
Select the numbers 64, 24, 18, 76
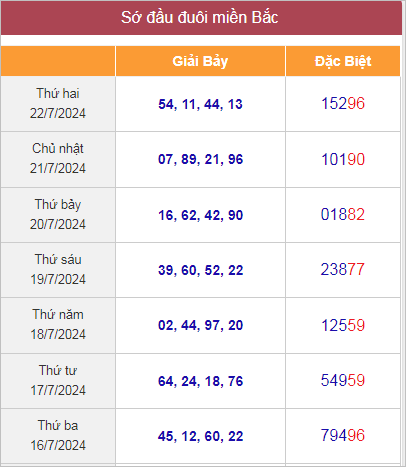tap(200, 381)
